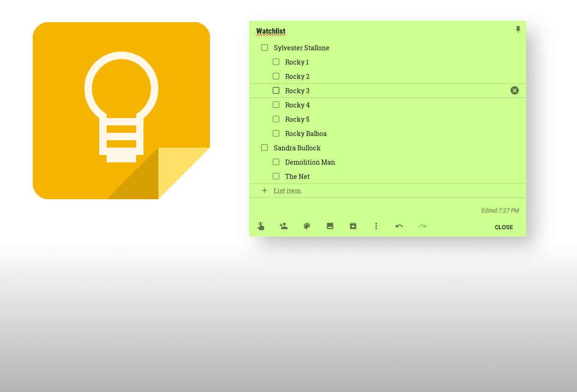The width and height of the screenshot is (577, 392).
Task: Click the Rocky Balboa item text
Action: click(x=306, y=134)
